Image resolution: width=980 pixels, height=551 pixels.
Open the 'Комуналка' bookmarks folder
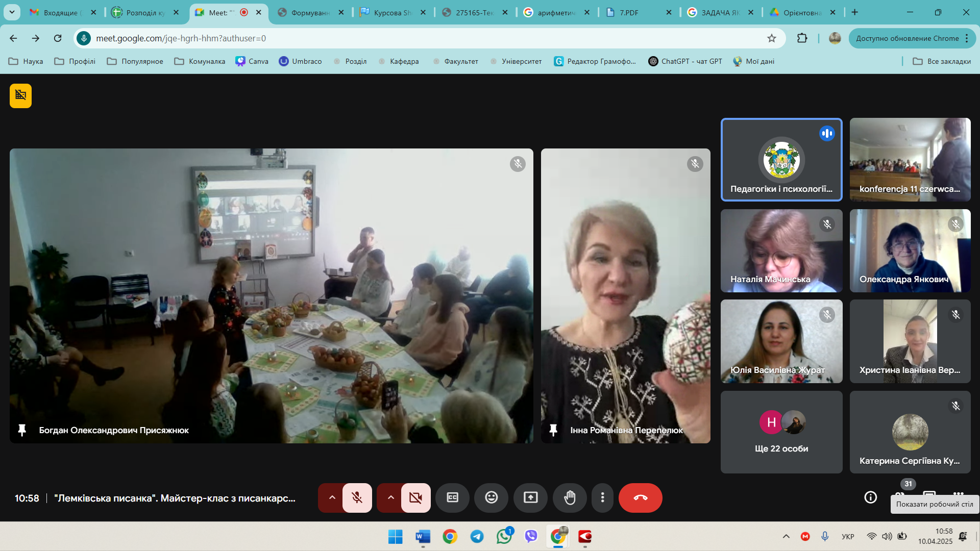click(x=200, y=61)
